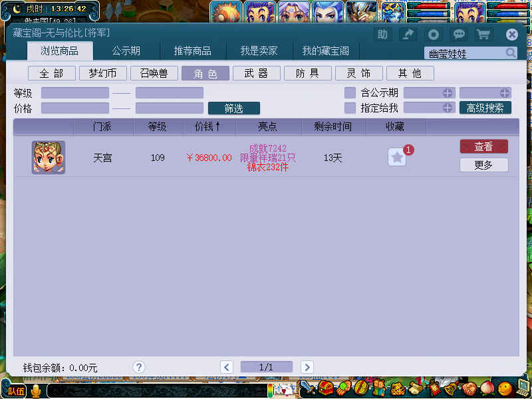532x399 pixels.
Task: Click the gold ring icon in bottom bar
Action: (x=361, y=388)
